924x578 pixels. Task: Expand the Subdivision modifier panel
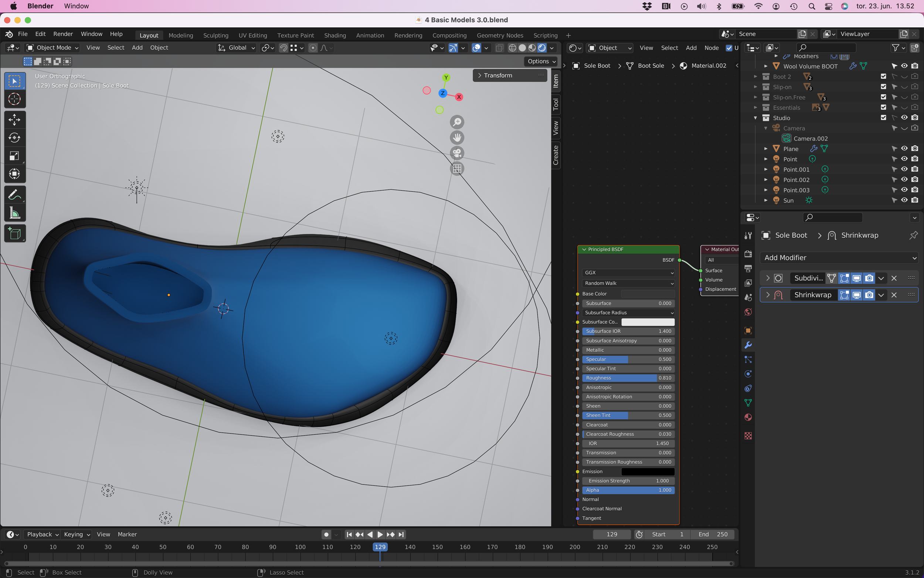point(768,278)
